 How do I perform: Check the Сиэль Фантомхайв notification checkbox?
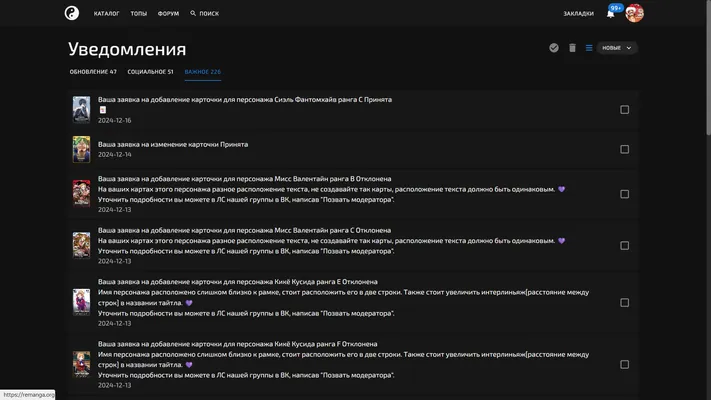(624, 110)
